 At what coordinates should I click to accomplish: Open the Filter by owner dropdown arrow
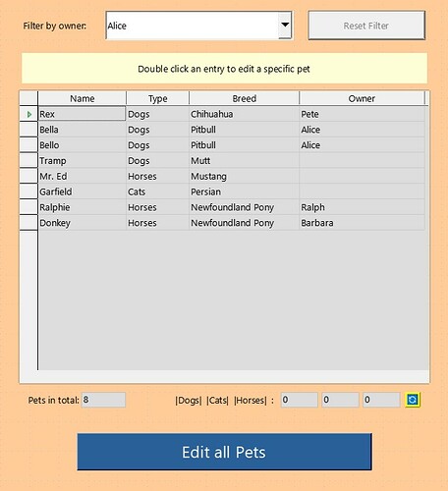[x=285, y=26]
